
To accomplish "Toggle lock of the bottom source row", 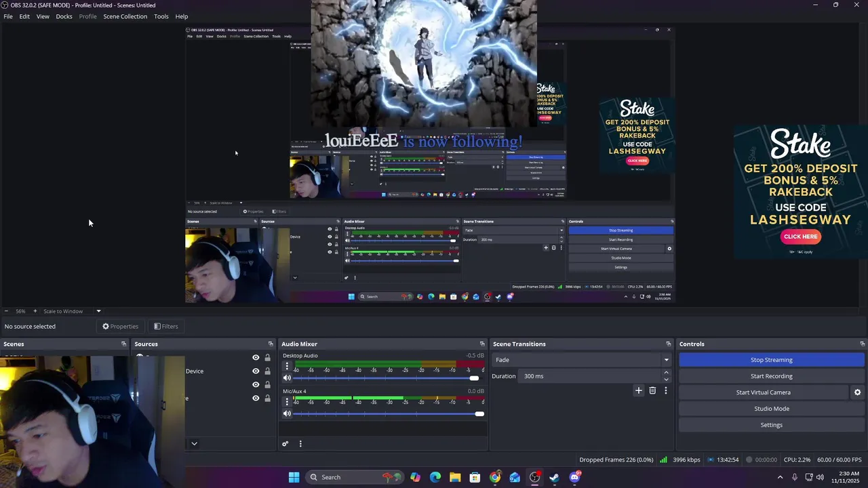I will coord(267,399).
